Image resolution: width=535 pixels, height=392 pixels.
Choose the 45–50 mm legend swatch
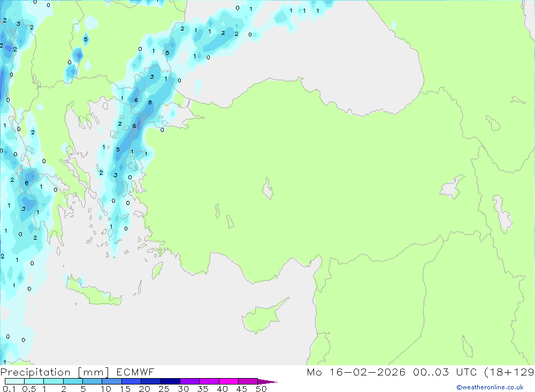tap(248, 381)
